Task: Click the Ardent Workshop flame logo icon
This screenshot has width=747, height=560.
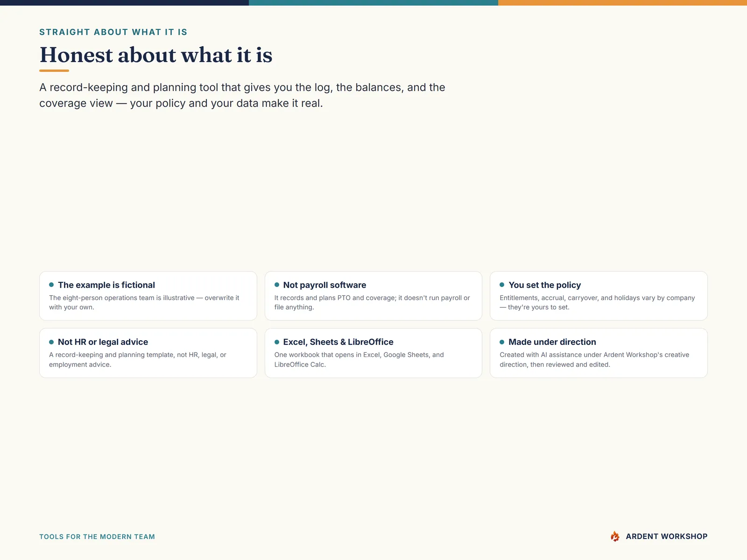Action: pyautogui.click(x=615, y=536)
